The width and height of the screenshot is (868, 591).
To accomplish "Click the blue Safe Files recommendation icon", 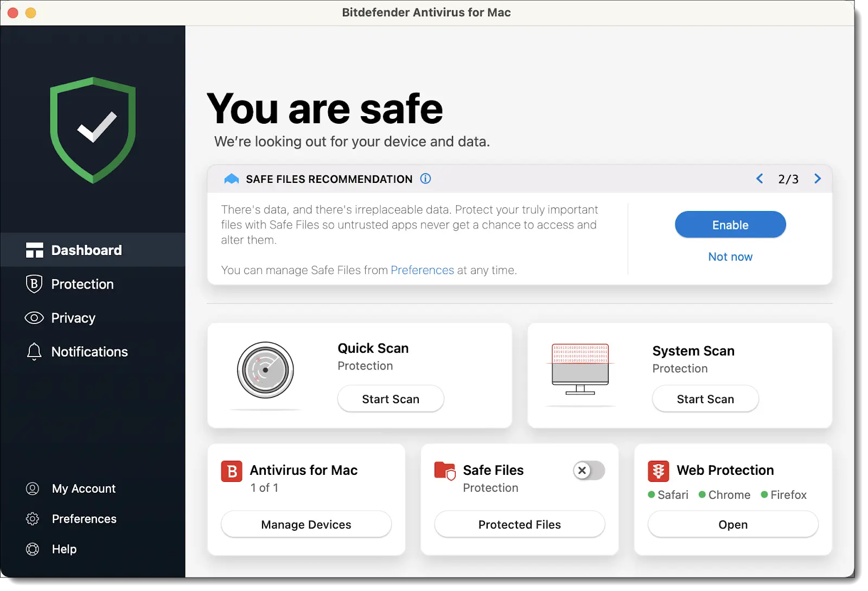I will [232, 179].
